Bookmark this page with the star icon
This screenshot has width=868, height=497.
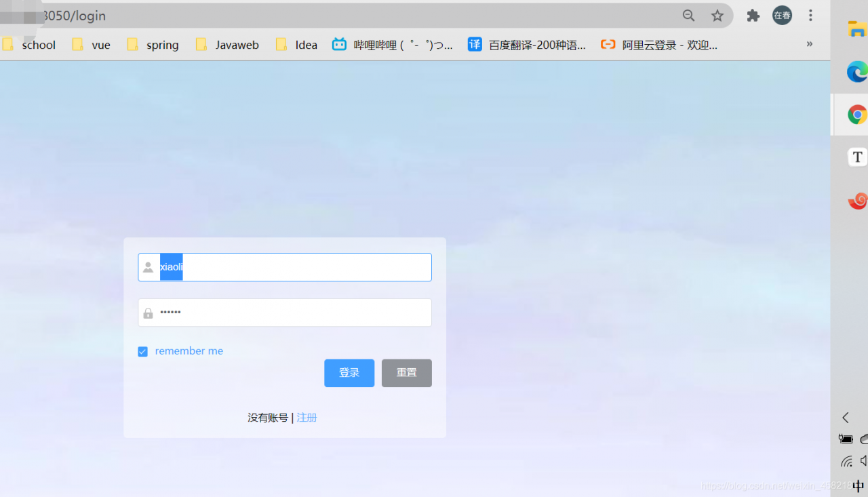click(x=717, y=15)
